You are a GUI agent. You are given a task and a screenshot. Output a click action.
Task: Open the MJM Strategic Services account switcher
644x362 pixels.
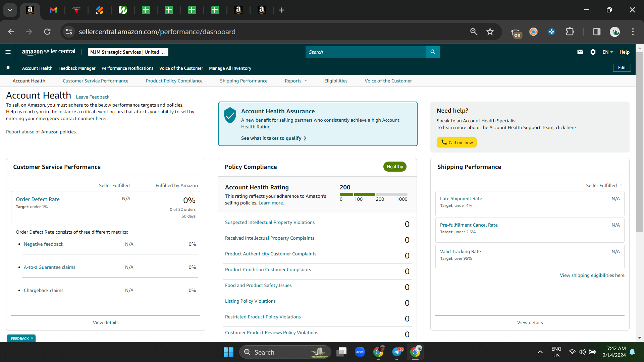tap(128, 52)
